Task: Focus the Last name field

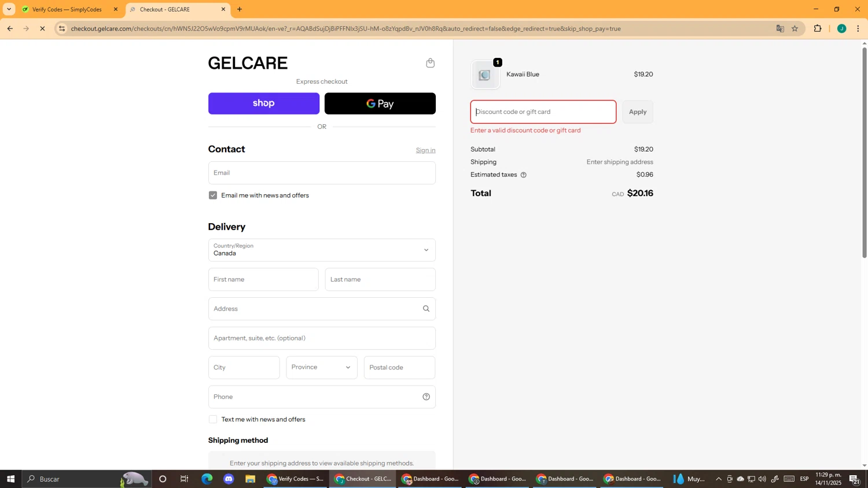Action: coord(380,279)
